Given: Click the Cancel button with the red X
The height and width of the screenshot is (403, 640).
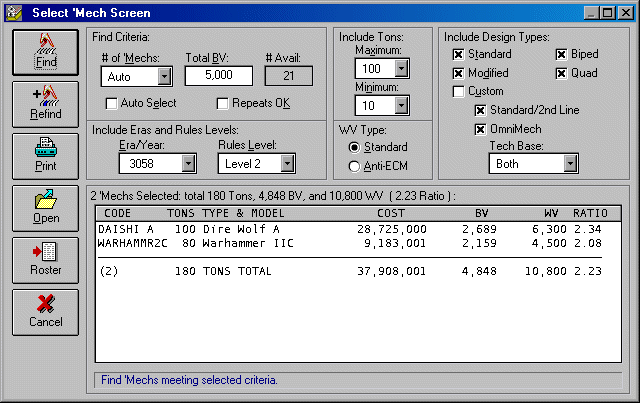Looking at the screenshot, I should click(x=45, y=312).
